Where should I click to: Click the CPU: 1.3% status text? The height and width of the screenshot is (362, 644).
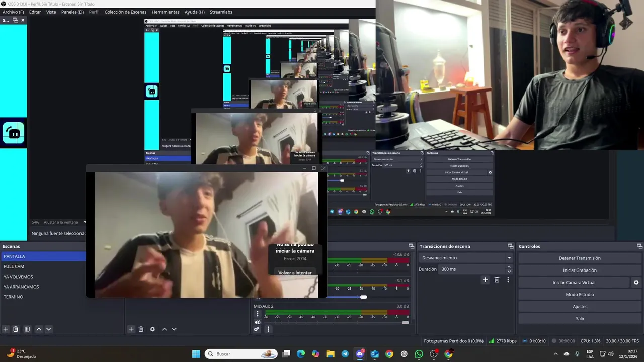coord(590,341)
